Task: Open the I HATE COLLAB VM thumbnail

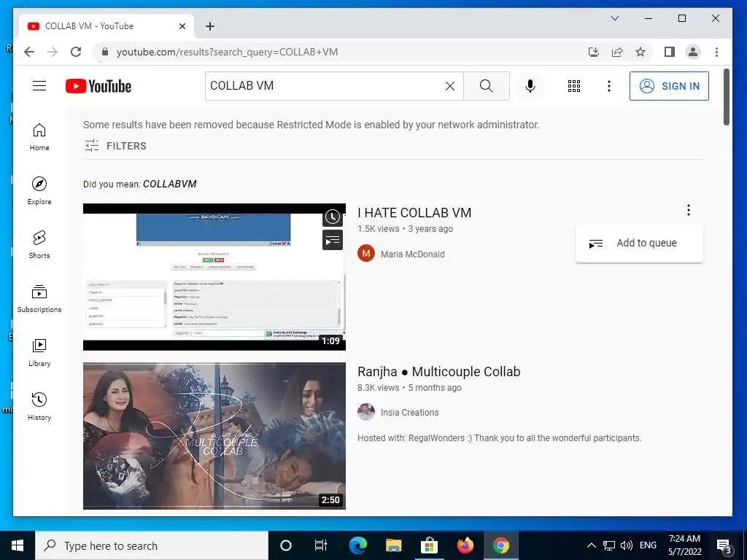Action: coord(214,277)
